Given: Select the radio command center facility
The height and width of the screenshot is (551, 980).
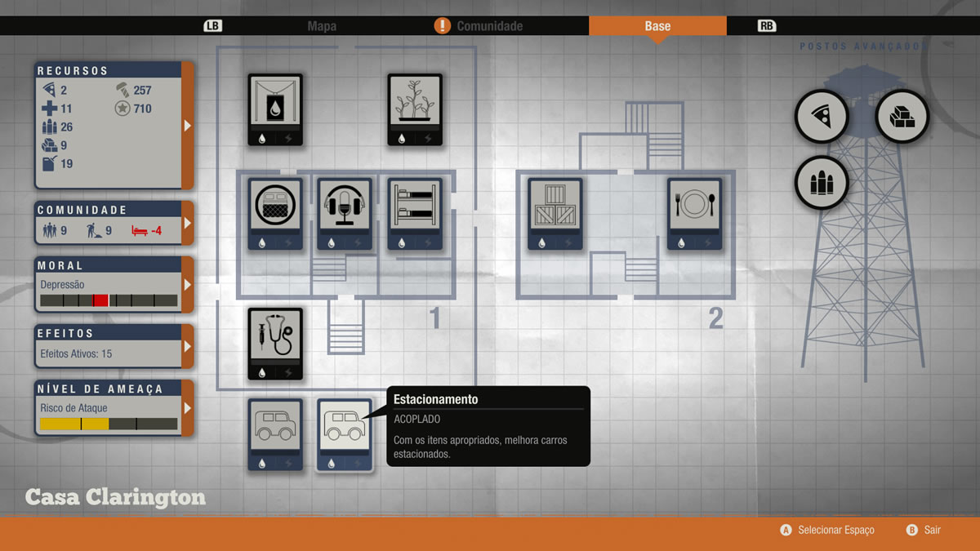Looking at the screenshot, I should (x=345, y=214).
